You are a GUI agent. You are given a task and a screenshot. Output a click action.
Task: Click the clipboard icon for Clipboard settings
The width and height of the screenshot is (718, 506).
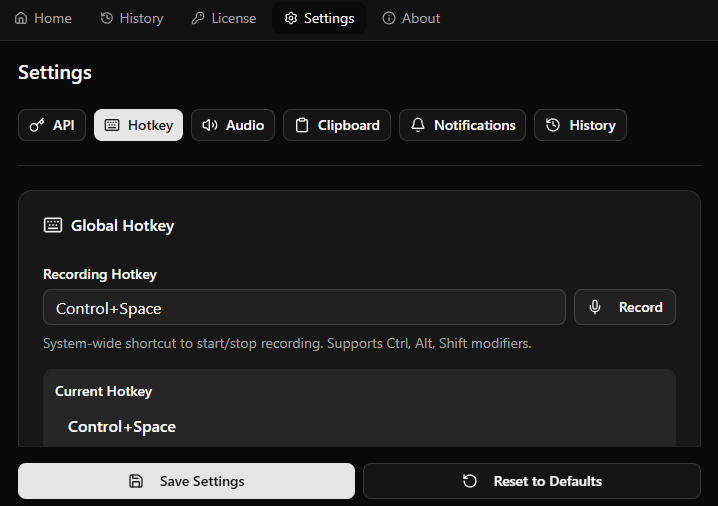(302, 125)
